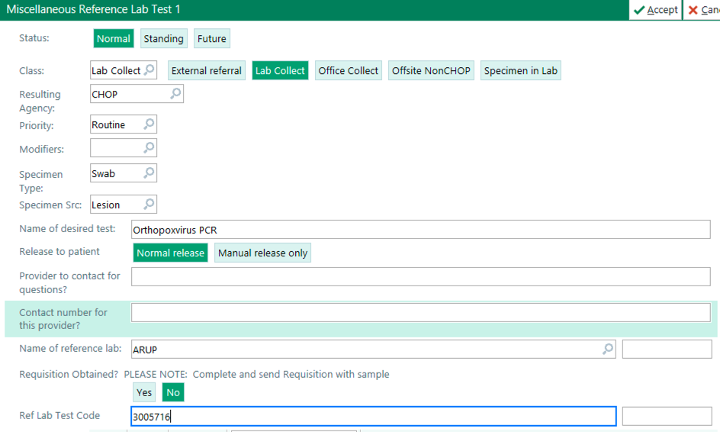The width and height of the screenshot is (720, 432).
Task: Select the Lab Collect class button
Action: [x=280, y=71]
